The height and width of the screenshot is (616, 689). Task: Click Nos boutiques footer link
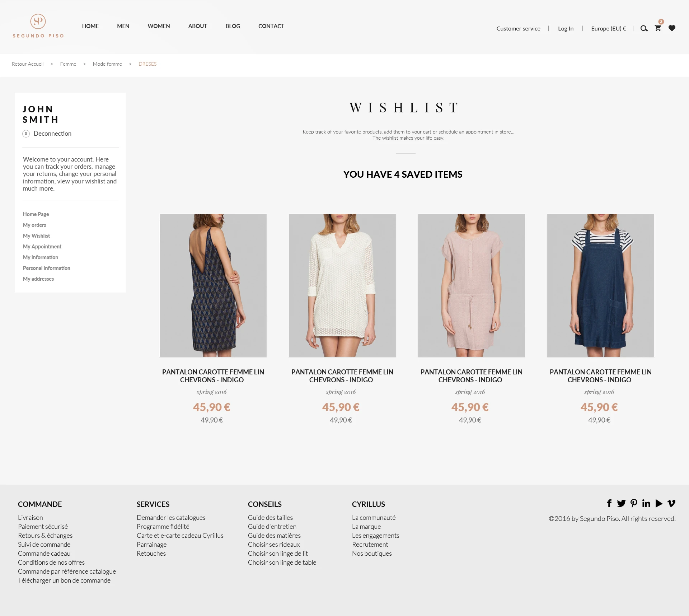[372, 554]
